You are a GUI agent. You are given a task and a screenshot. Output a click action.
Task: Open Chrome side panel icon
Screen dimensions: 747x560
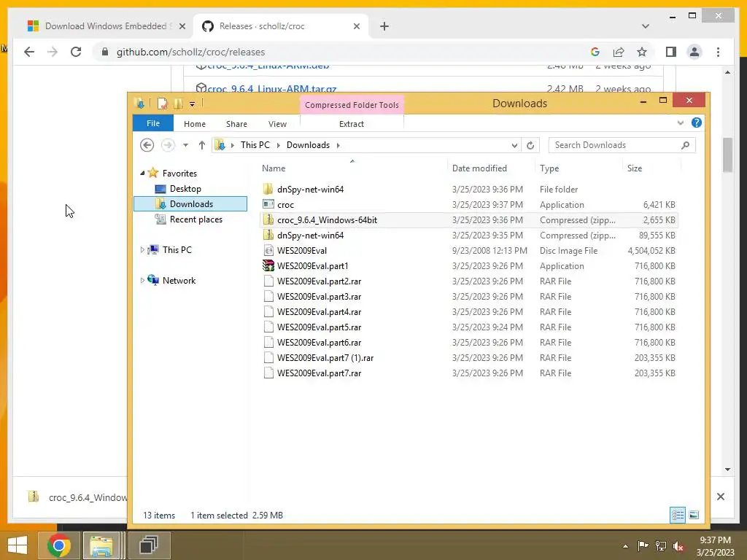coord(671,52)
